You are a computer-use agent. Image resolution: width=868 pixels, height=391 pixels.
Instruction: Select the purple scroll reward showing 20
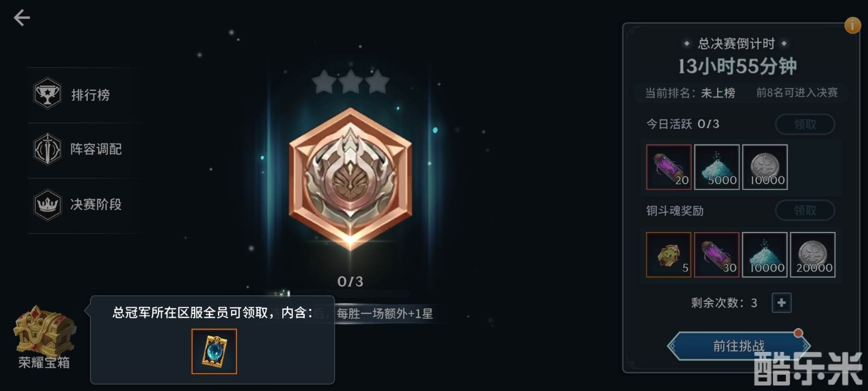click(669, 167)
